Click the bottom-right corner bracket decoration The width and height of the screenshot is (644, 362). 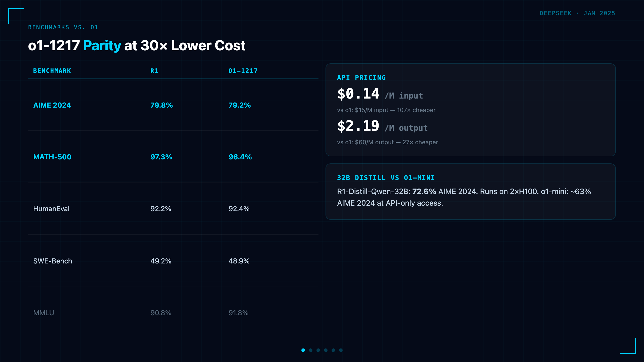coord(628,346)
